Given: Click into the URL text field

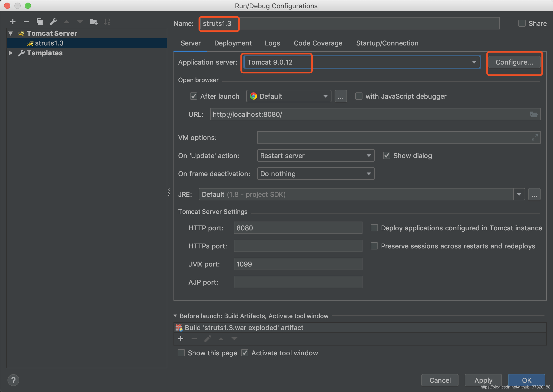Looking at the screenshot, I should point(375,114).
